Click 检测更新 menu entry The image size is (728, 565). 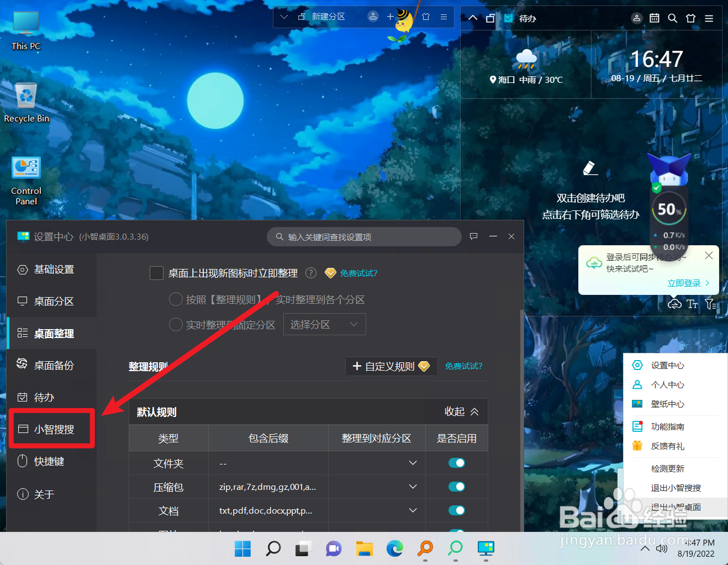click(x=667, y=469)
